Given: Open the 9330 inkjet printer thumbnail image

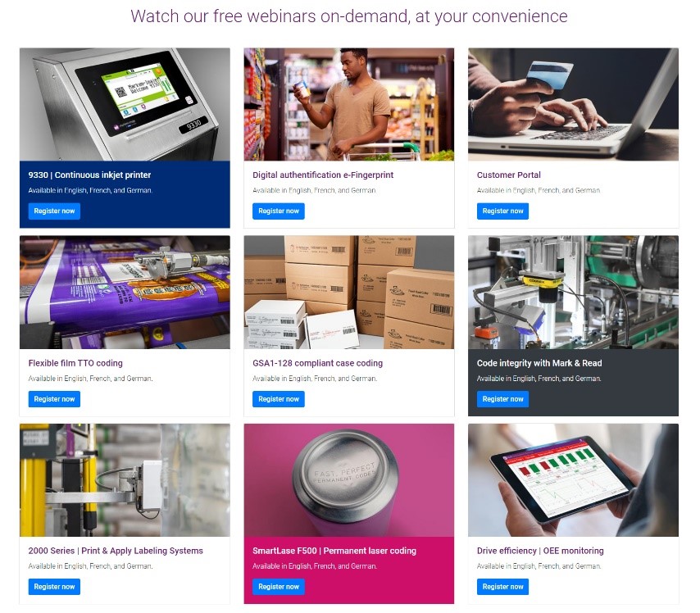Looking at the screenshot, I should [125, 104].
